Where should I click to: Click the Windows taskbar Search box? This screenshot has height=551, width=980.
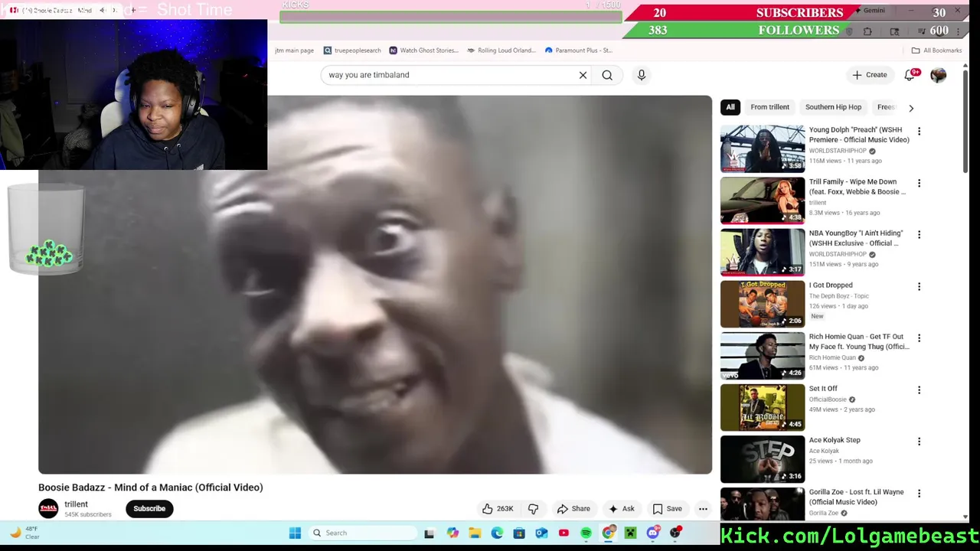click(x=363, y=533)
